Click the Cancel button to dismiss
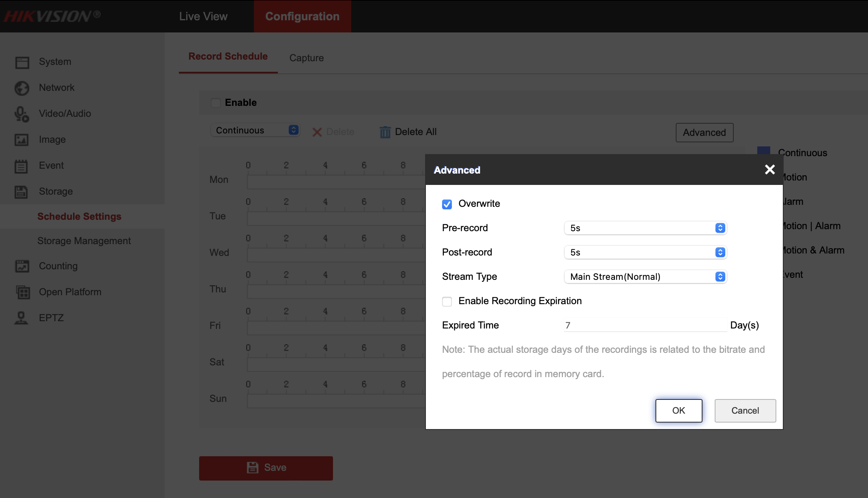 click(745, 410)
